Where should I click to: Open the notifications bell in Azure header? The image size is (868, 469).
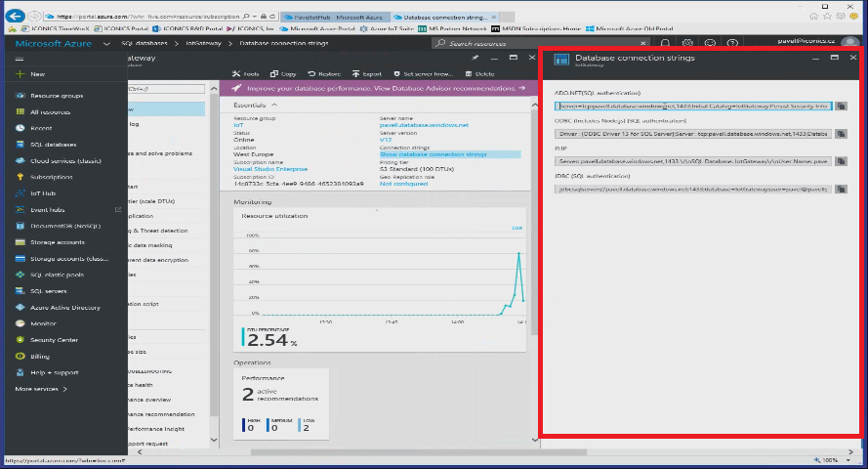click(664, 44)
